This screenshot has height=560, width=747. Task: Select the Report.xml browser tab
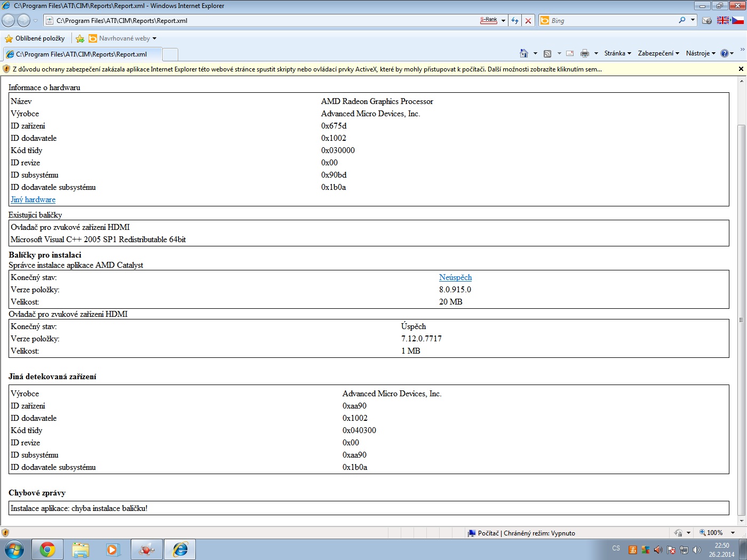click(82, 54)
